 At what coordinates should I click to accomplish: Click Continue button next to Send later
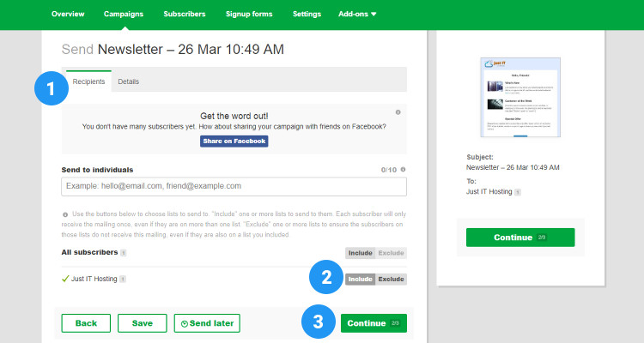tap(374, 323)
